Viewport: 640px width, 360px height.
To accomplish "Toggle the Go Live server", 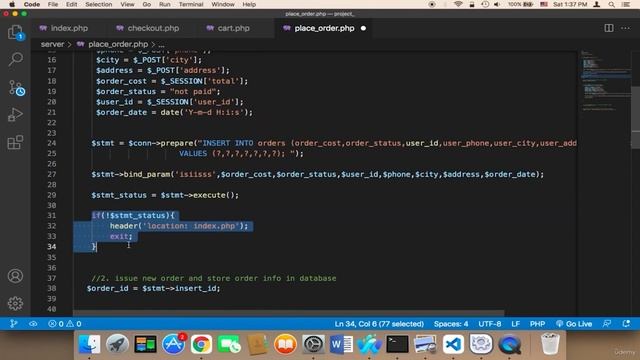I will tap(574, 324).
